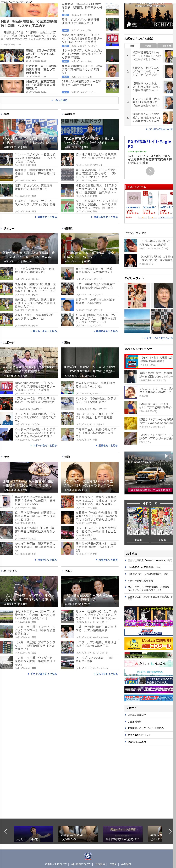The height and width of the screenshot is (868, 176).
Task: Open the 大阪府警 police badge lead image
Action: [29, 477]
